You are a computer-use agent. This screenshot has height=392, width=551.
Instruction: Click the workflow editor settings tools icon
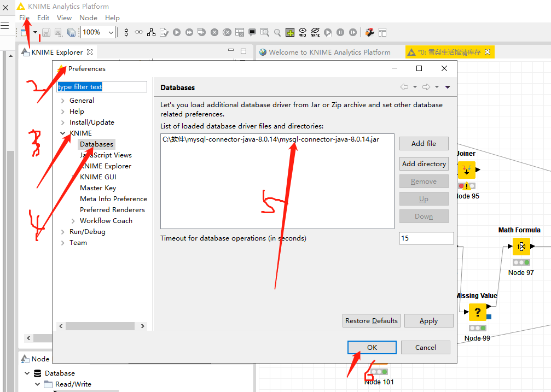[x=370, y=32]
